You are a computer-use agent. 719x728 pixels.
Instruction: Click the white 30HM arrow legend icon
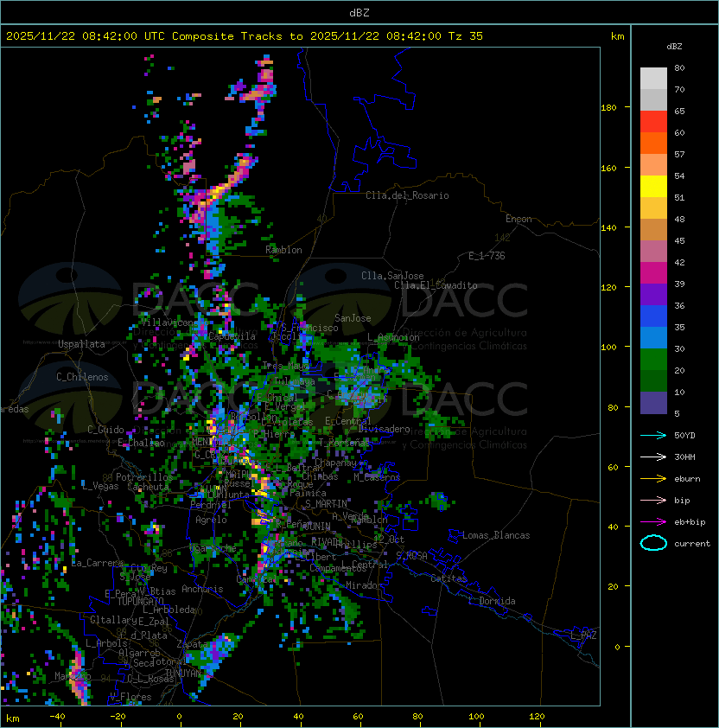tap(653, 457)
